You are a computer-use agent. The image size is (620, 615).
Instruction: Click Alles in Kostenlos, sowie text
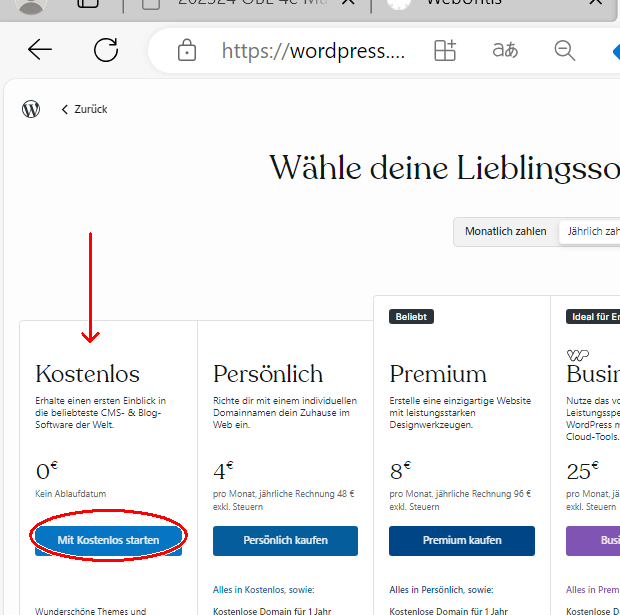click(263, 590)
